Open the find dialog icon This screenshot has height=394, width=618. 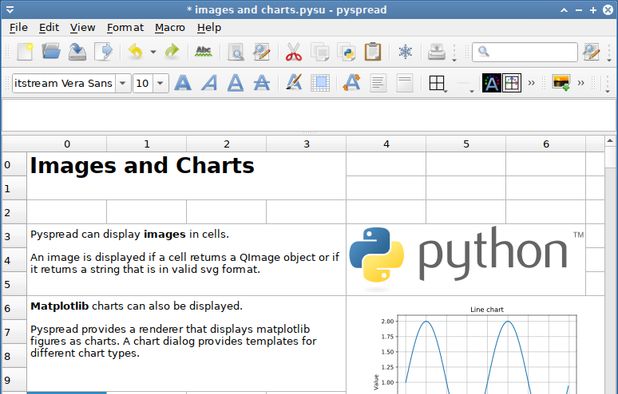pos(236,52)
